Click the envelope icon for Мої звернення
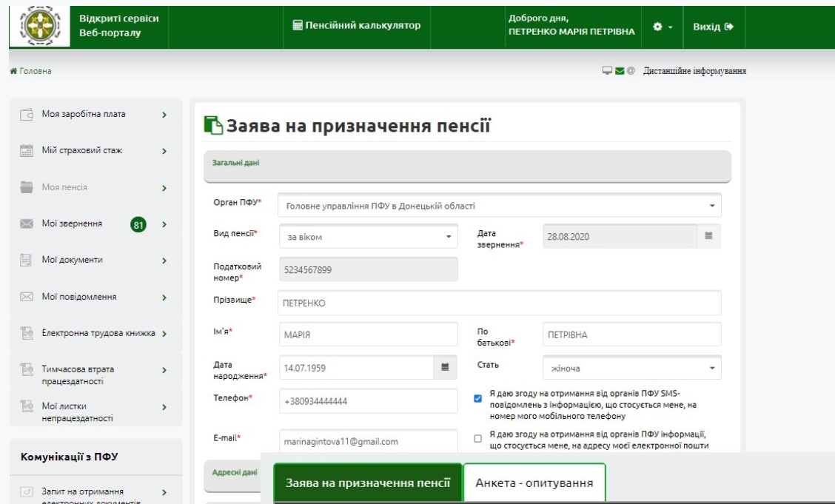 (x=26, y=224)
